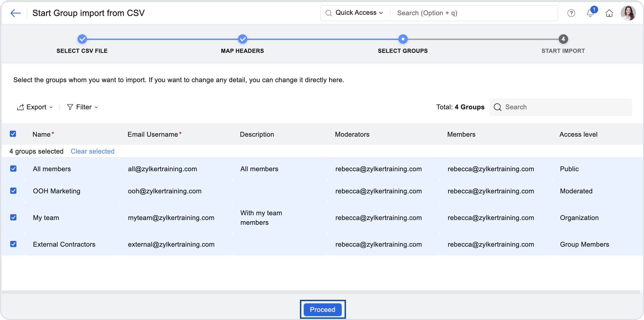Viewport: 644px width, 320px height.
Task: Click the Filter funnel icon
Action: tap(70, 107)
